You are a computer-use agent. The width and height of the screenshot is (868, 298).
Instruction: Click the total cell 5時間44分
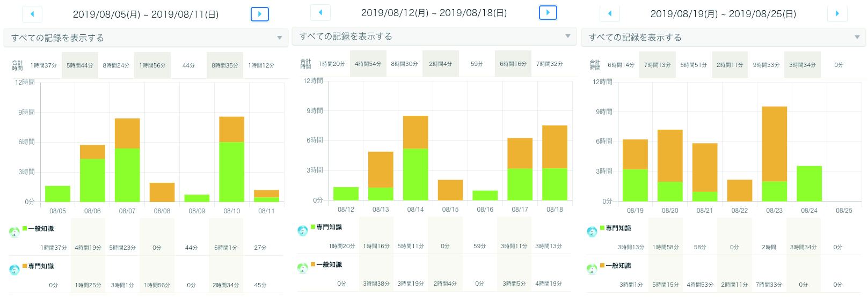(80, 65)
